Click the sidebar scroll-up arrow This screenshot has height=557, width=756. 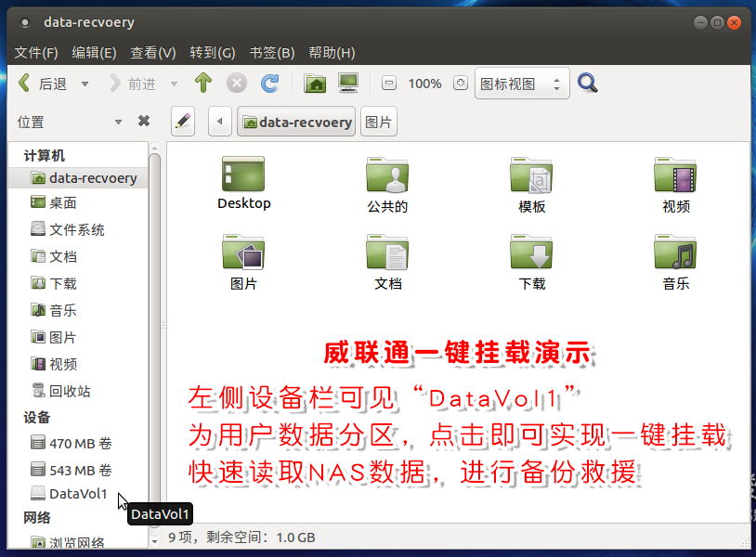(154, 147)
